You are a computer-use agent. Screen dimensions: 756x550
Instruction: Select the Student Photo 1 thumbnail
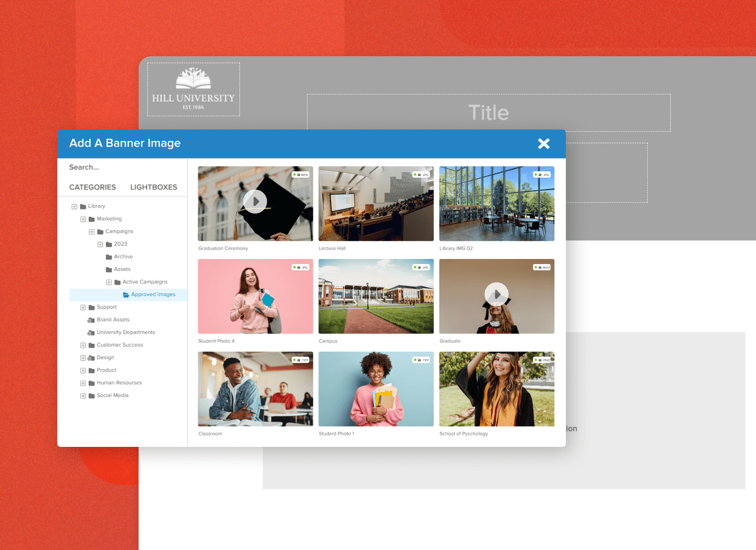(x=376, y=389)
